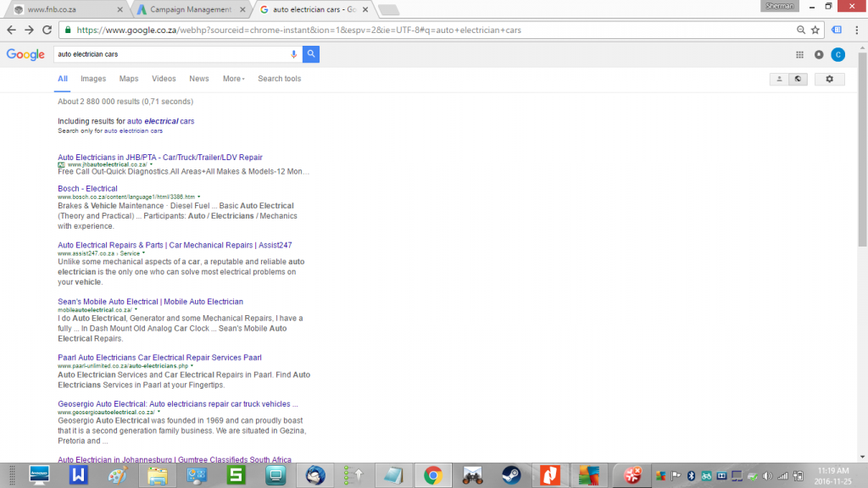The height and width of the screenshot is (488, 868).
Task: Click the Google logo
Action: pos(25,54)
